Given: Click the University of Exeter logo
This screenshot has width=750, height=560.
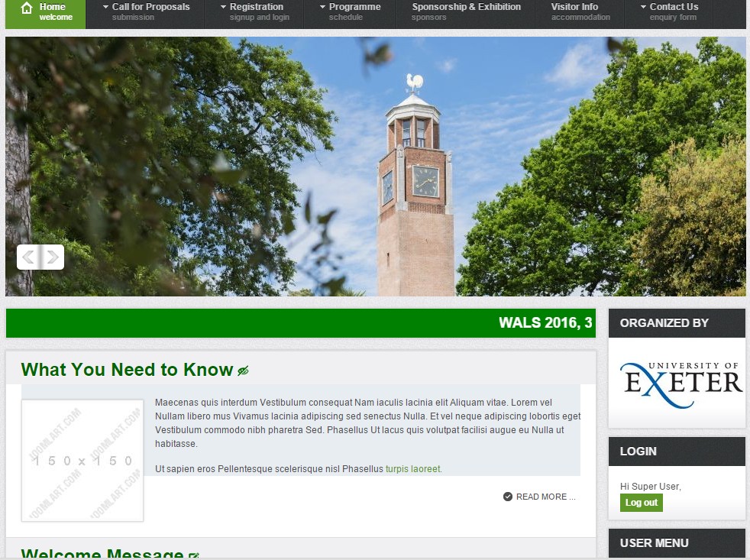Looking at the screenshot, I should [x=677, y=381].
